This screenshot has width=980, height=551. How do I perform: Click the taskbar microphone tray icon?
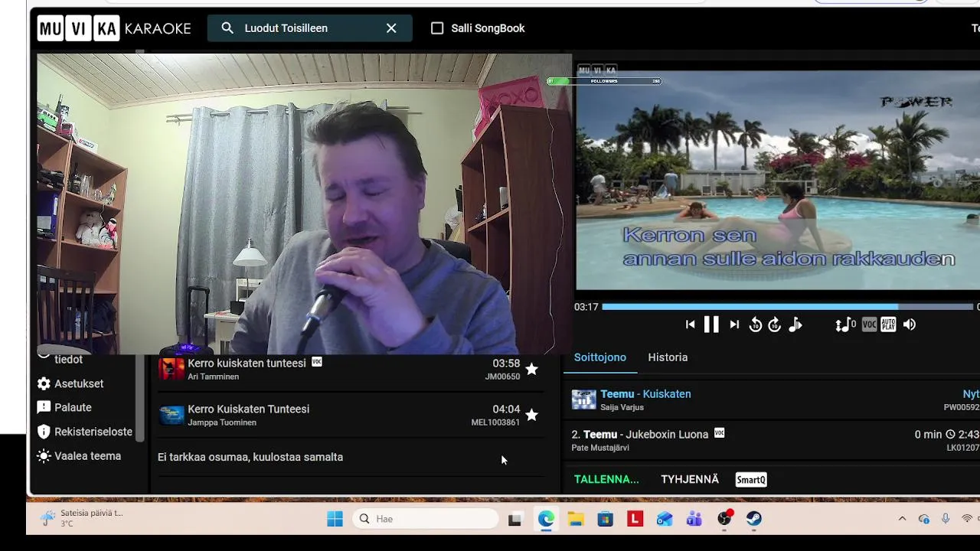(x=946, y=519)
